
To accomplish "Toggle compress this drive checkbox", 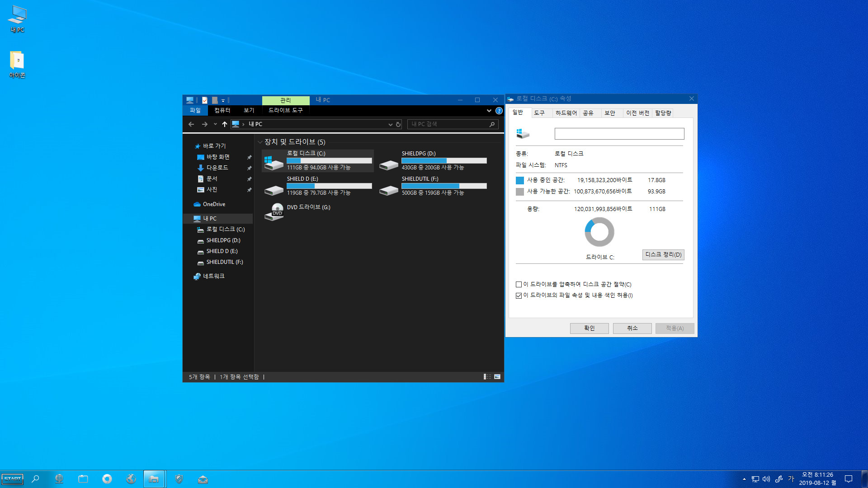I will pyautogui.click(x=519, y=285).
